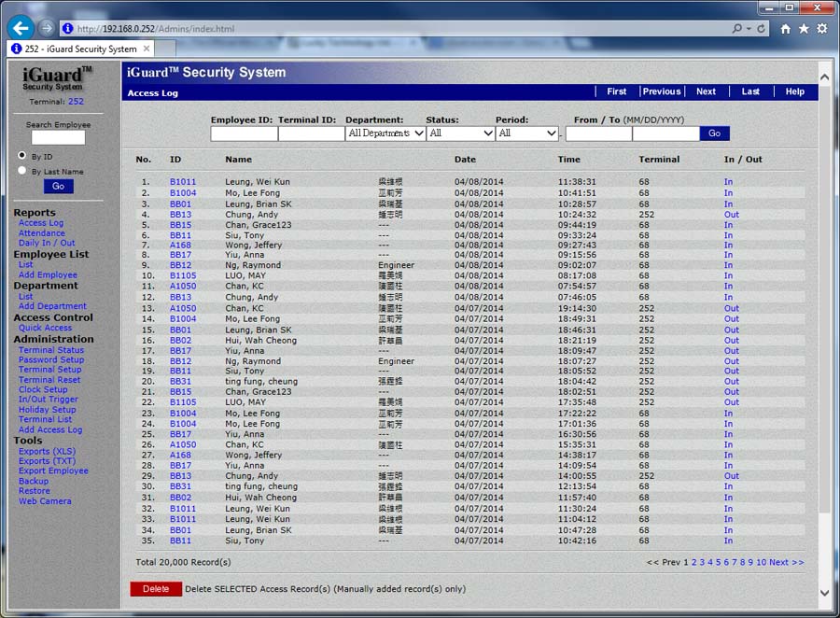The image size is (840, 618).
Task: Select the By ID radio button
Action: tap(22, 156)
